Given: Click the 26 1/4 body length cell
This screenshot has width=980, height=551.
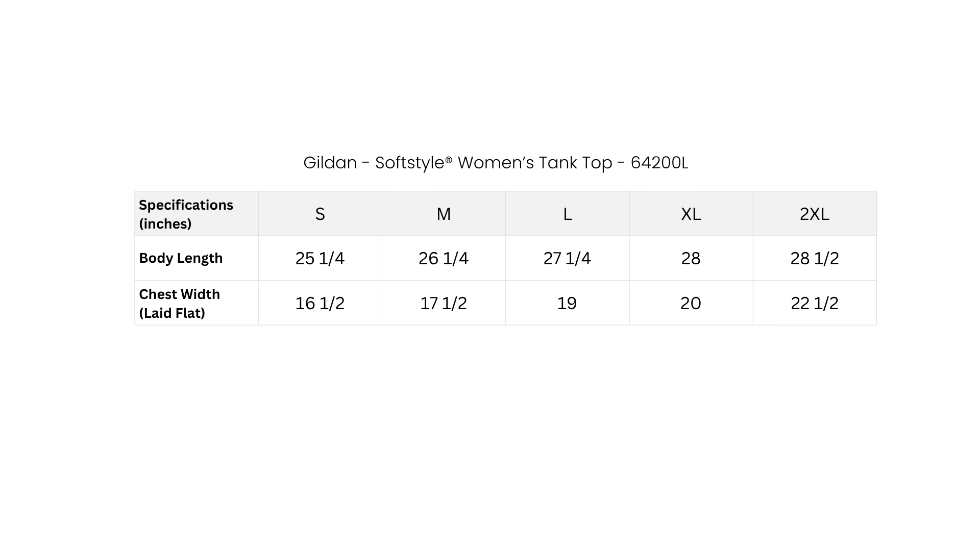Looking at the screenshot, I should tap(444, 258).
